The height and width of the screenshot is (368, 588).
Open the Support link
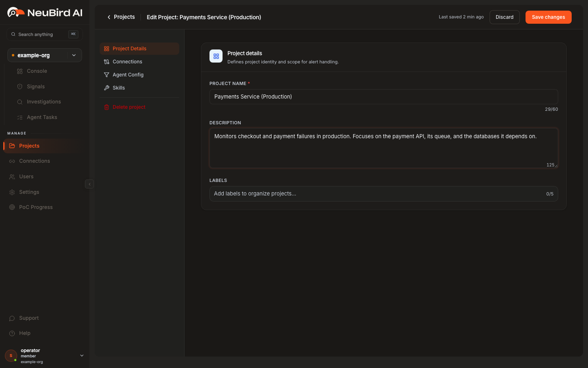tap(44, 318)
